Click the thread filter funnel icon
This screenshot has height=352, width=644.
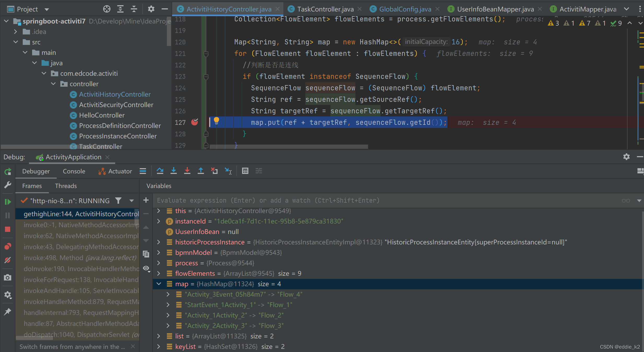click(118, 201)
